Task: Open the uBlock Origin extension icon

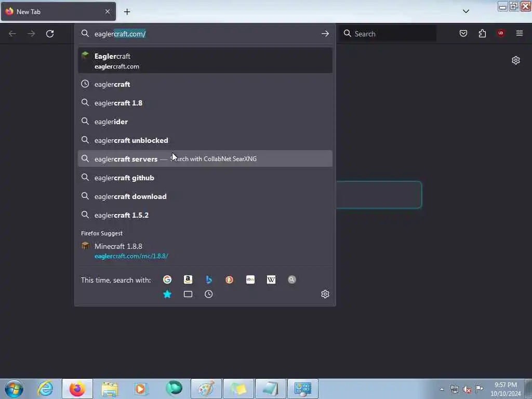Action: (x=501, y=33)
